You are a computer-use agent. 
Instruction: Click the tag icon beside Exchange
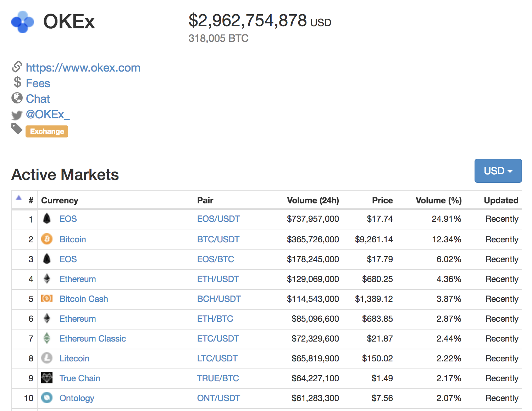(17, 129)
